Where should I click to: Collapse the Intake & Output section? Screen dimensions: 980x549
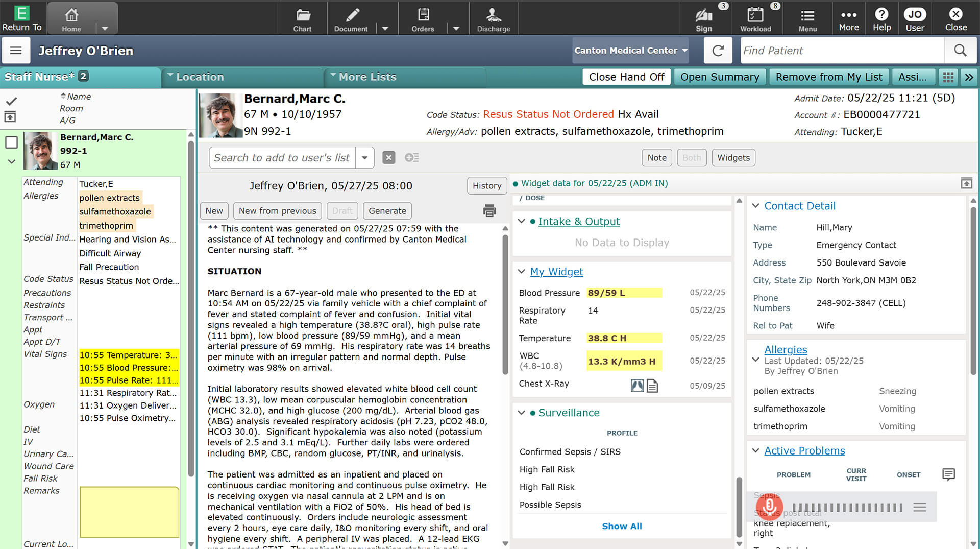point(521,221)
